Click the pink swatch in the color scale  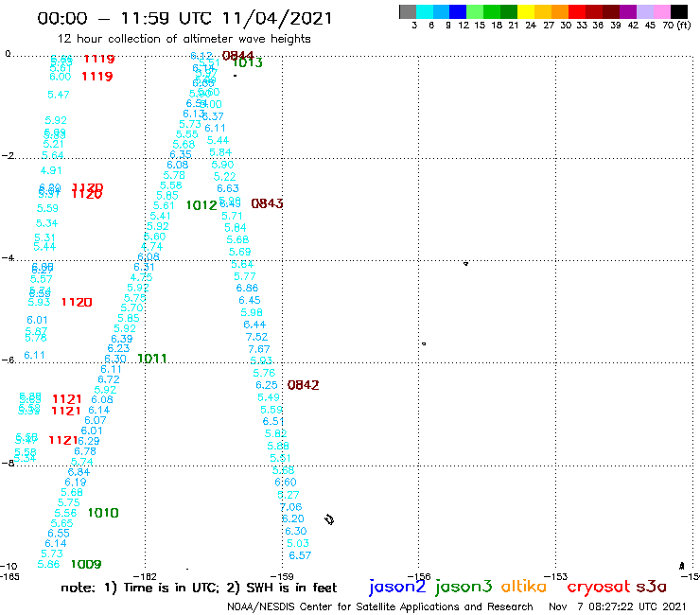(x=661, y=11)
